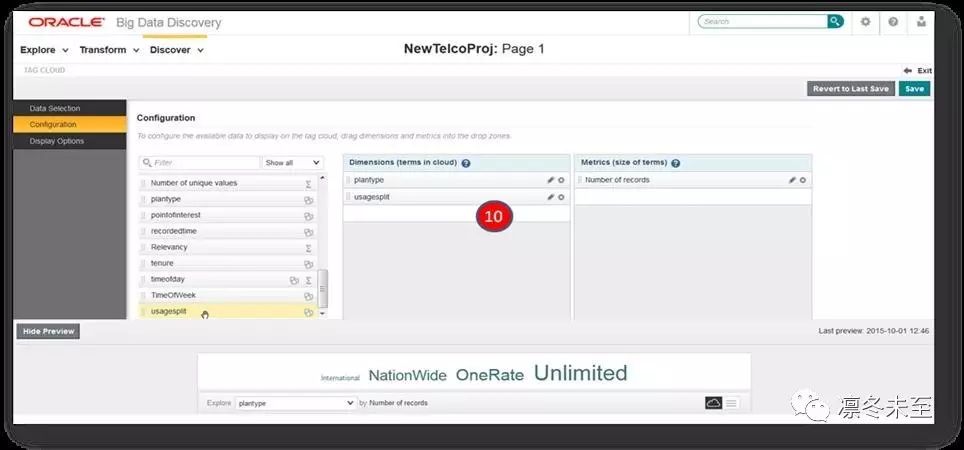Click sigma icon on Relevancy row
Viewport: 964px width, 450px height.
point(308,248)
